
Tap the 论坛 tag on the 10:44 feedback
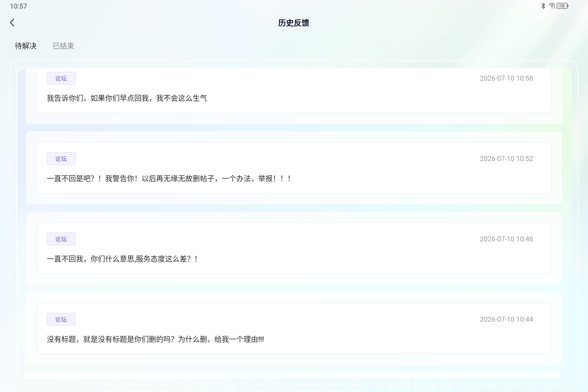61,319
